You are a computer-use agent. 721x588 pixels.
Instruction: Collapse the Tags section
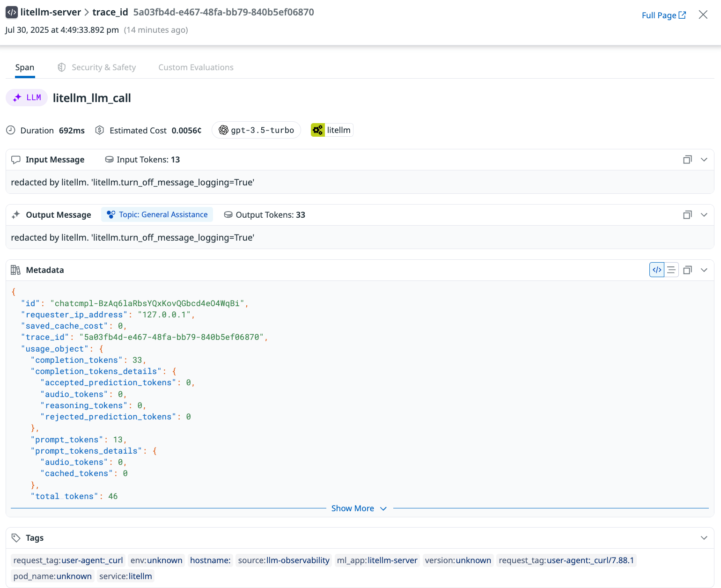tap(704, 537)
